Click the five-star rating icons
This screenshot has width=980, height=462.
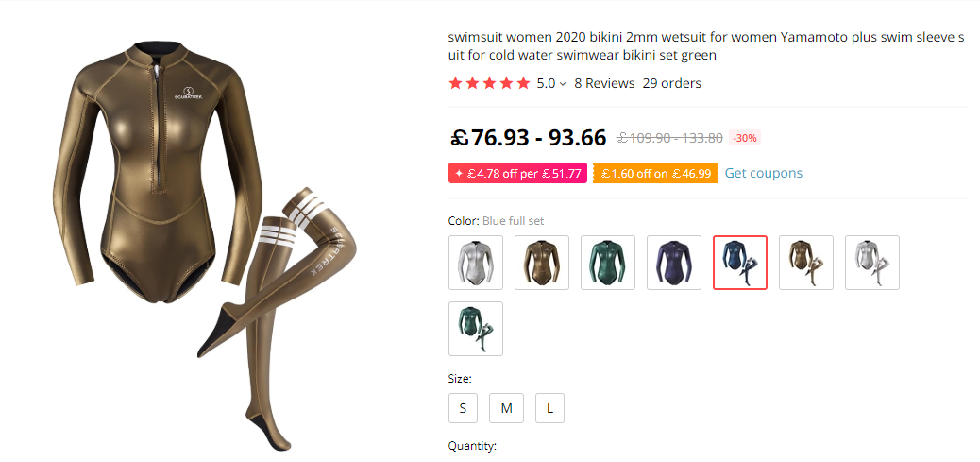tap(489, 83)
